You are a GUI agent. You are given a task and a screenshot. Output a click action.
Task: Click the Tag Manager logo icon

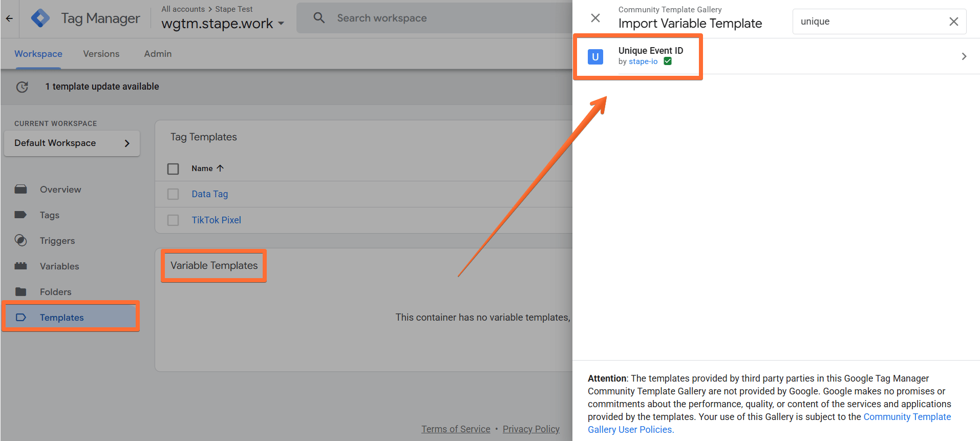coord(40,18)
